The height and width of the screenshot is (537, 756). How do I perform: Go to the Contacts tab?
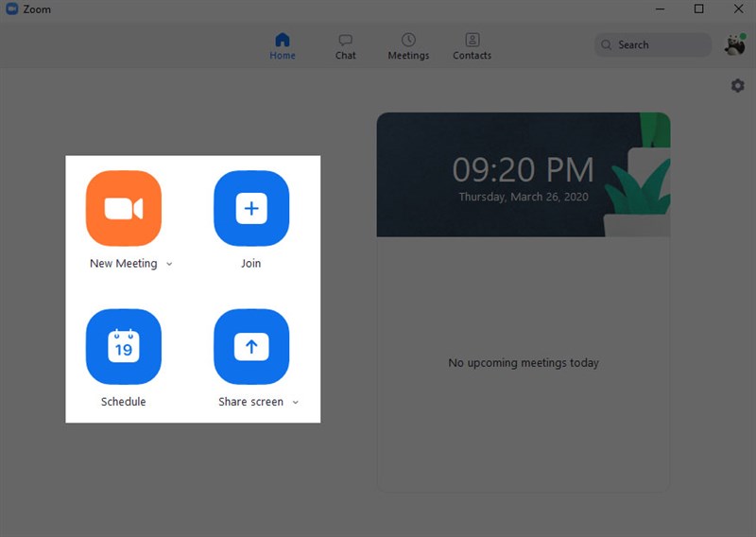[x=472, y=47]
